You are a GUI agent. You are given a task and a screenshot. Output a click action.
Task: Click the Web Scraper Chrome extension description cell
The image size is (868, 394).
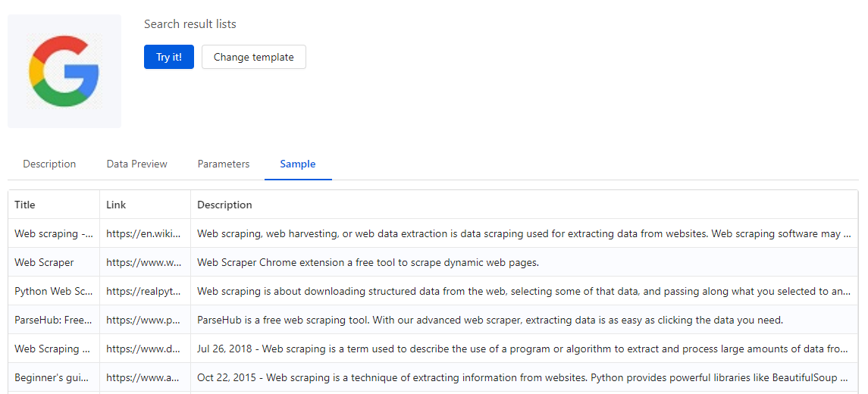368,262
